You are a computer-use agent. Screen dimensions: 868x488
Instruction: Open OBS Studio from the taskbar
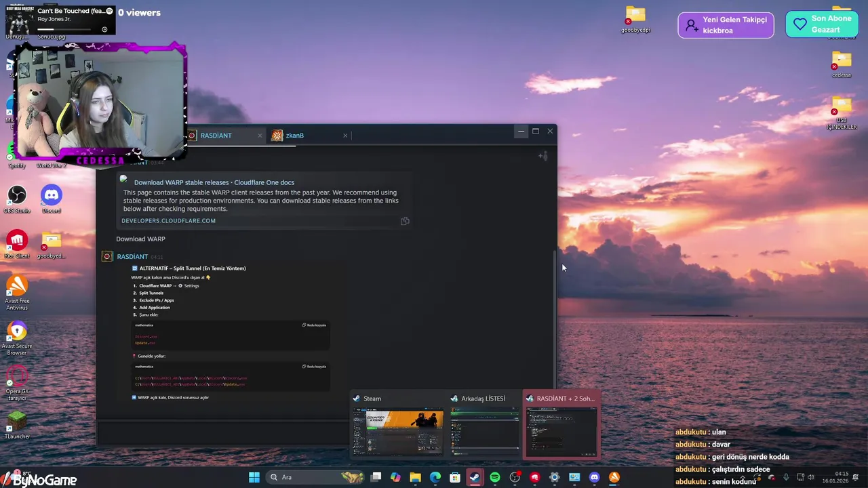515,477
